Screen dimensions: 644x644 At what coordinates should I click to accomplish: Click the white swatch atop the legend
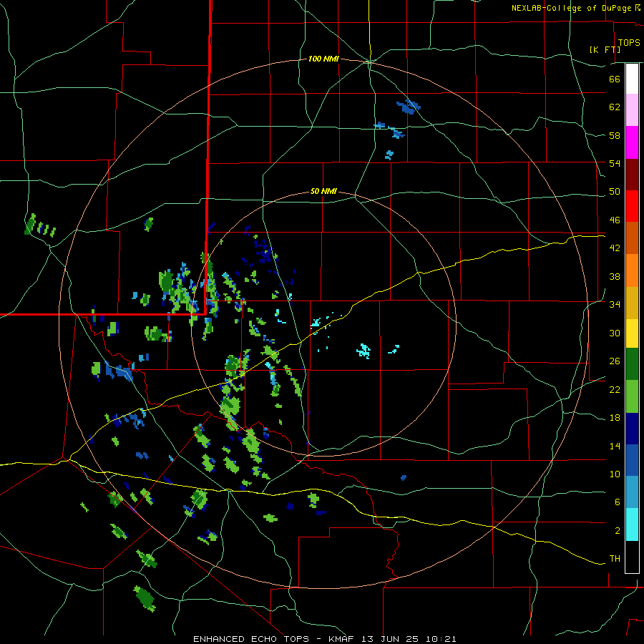point(632,79)
